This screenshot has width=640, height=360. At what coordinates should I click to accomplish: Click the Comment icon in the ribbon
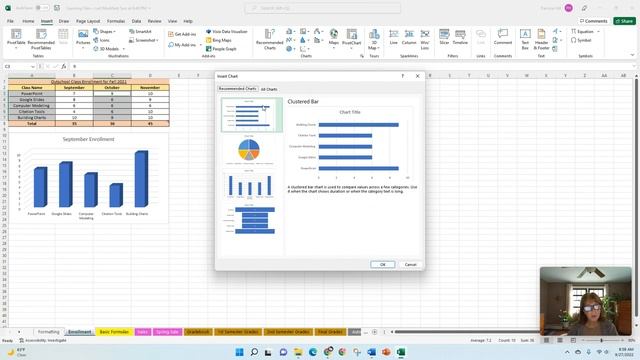click(502, 37)
